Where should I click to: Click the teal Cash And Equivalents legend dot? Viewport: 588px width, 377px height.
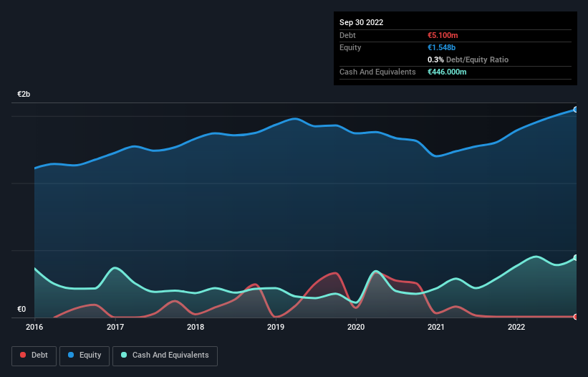tap(124, 355)
